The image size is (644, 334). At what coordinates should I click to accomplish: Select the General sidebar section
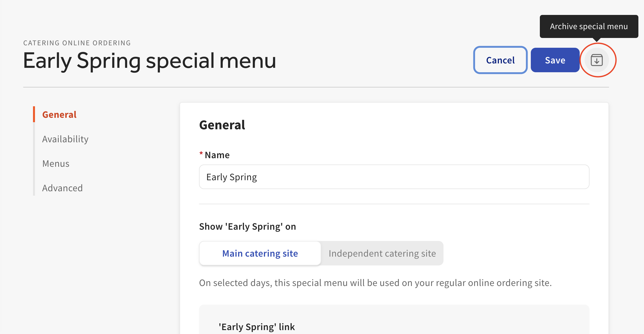tap(59, 114)
